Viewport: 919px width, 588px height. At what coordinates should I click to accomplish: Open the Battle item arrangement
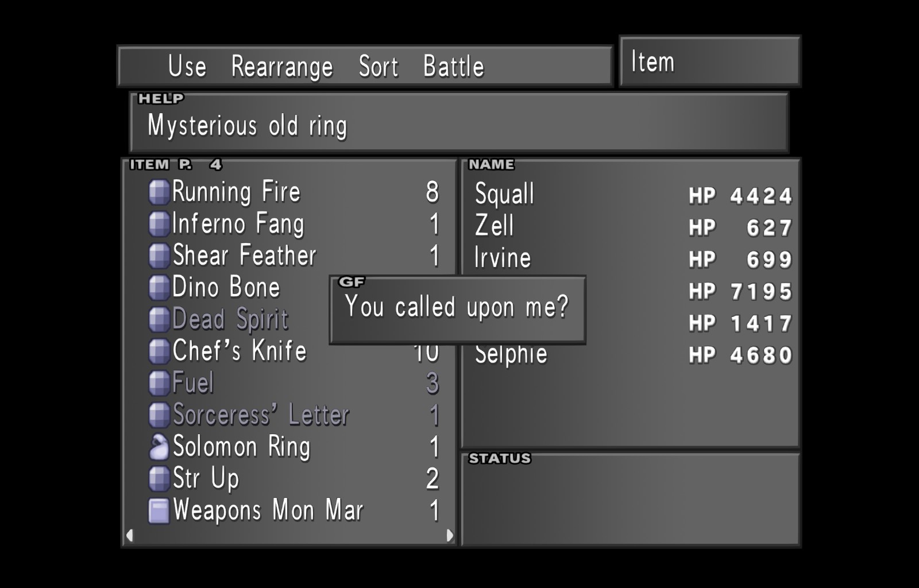click(454, 66)
